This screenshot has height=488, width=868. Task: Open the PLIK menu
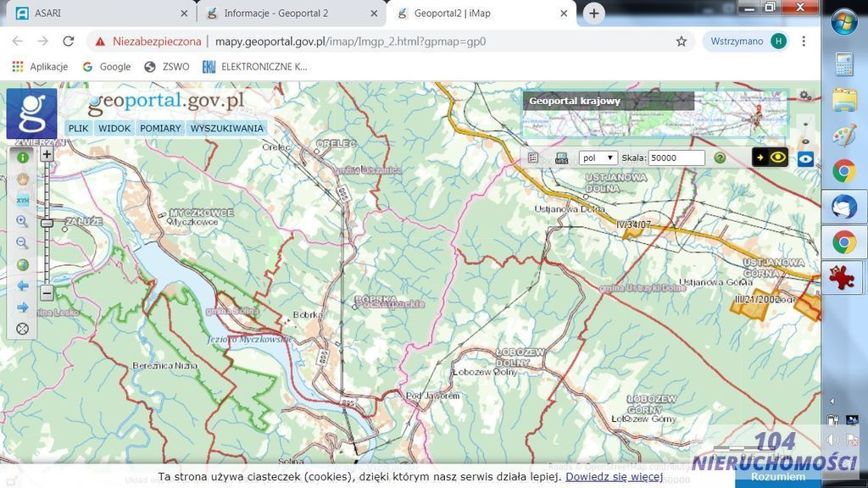[79, 129]
